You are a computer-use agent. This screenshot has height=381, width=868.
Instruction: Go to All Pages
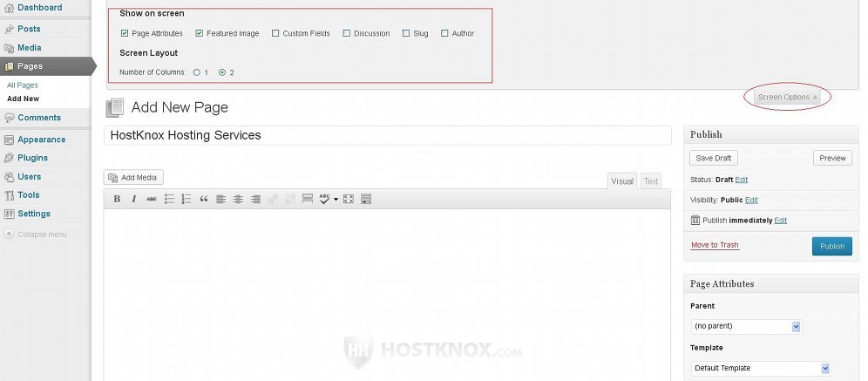pyautogui.click(x=22, y=85)
